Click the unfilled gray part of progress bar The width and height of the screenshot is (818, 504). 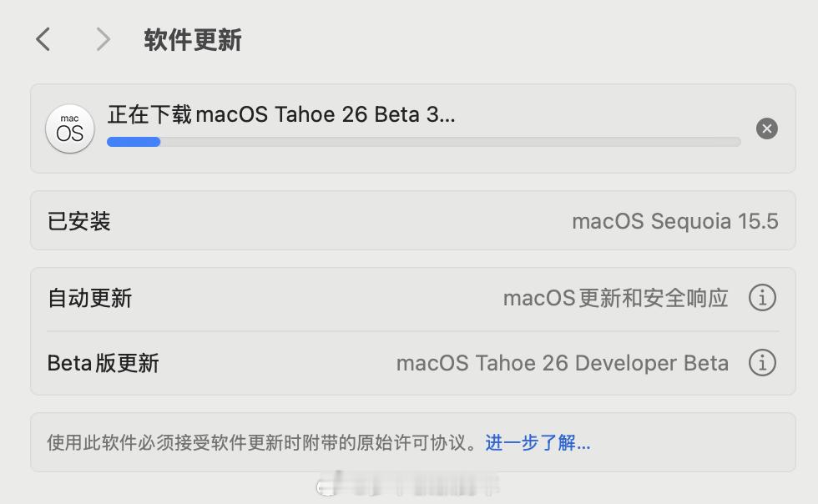tap(451, 142)
